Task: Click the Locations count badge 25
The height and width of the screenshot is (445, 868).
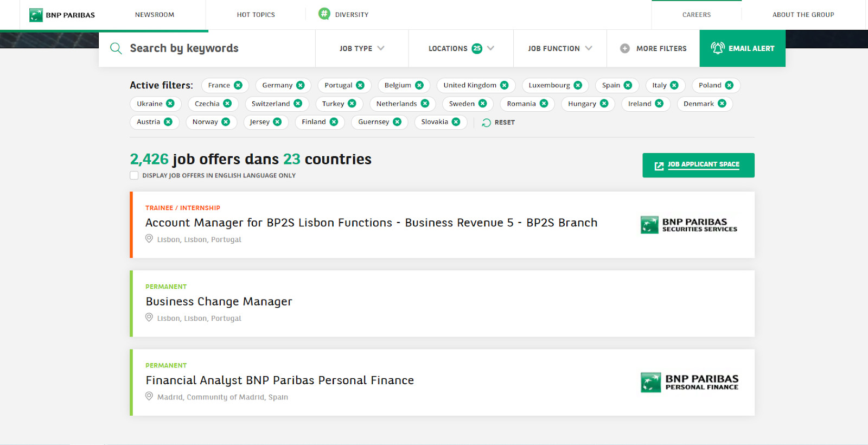Action: [477, 48]
